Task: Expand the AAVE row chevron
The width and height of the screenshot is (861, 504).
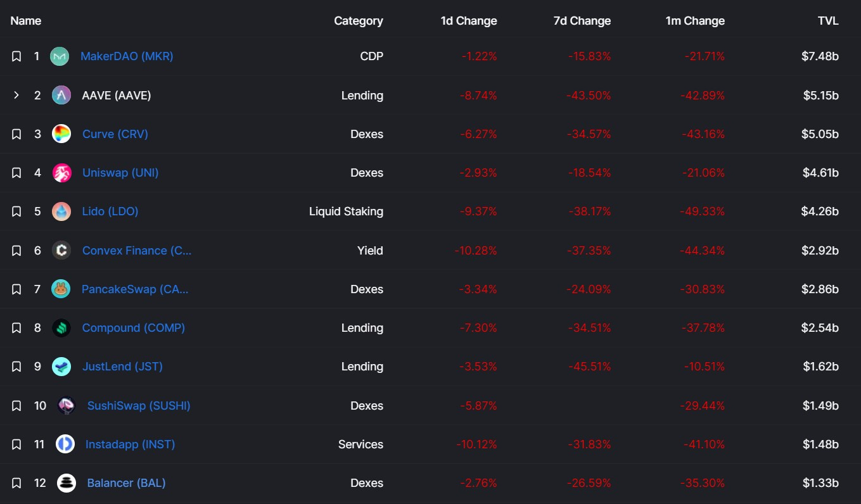Action: 16,95
